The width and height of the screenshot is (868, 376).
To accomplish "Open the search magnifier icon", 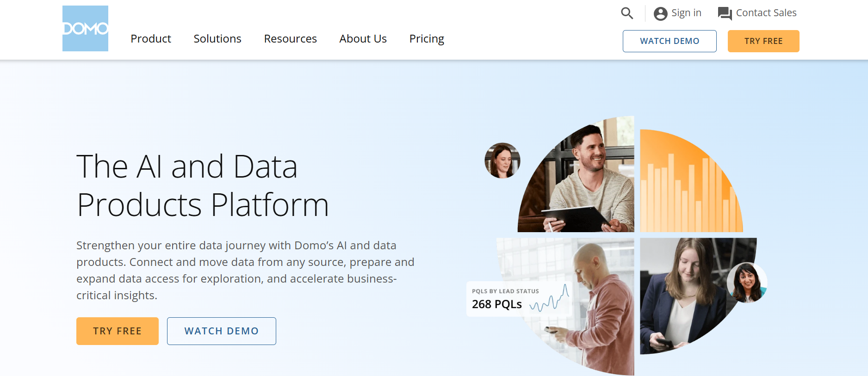I will pyautogui.click(x=627, y=13).
